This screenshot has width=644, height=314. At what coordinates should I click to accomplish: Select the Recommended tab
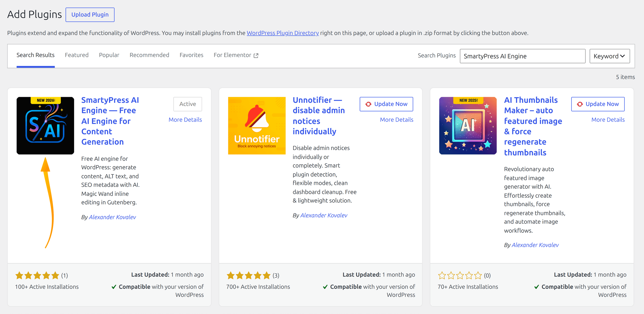click(x=149, y=55)
